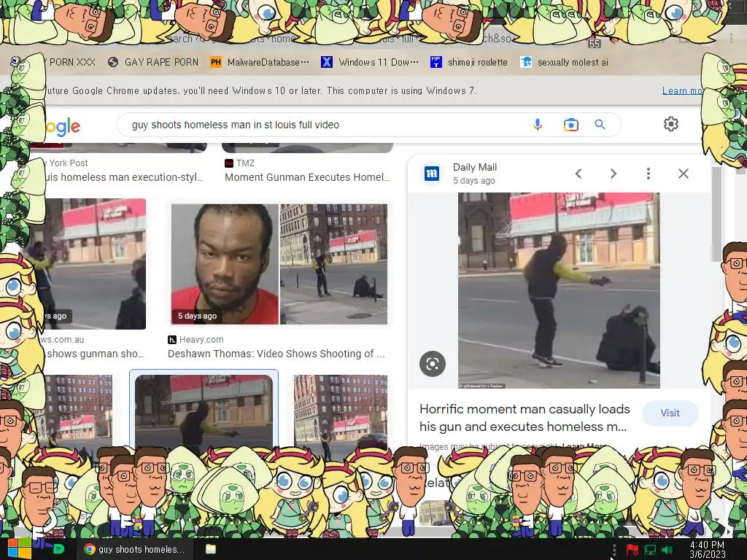The image size is (747, 560).
Task: Open the Heavy.com result thumbnail
Action: (279, 264)
